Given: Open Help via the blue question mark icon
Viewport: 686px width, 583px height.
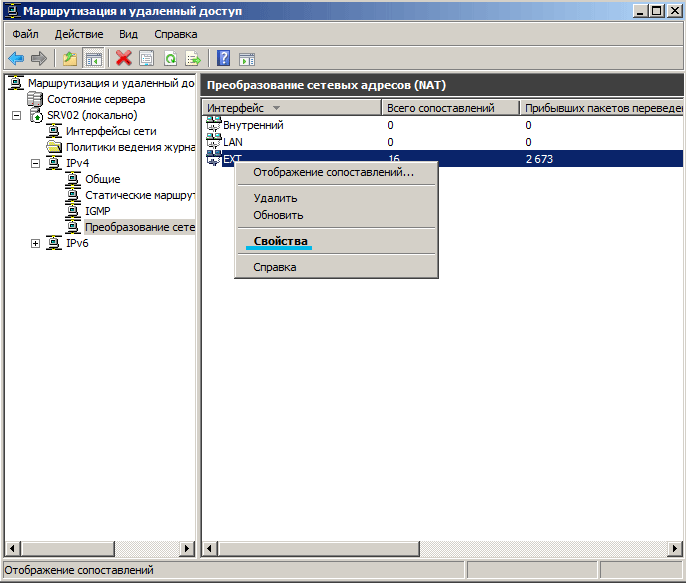Looking at the screenshot, I should tap(224, 59).
